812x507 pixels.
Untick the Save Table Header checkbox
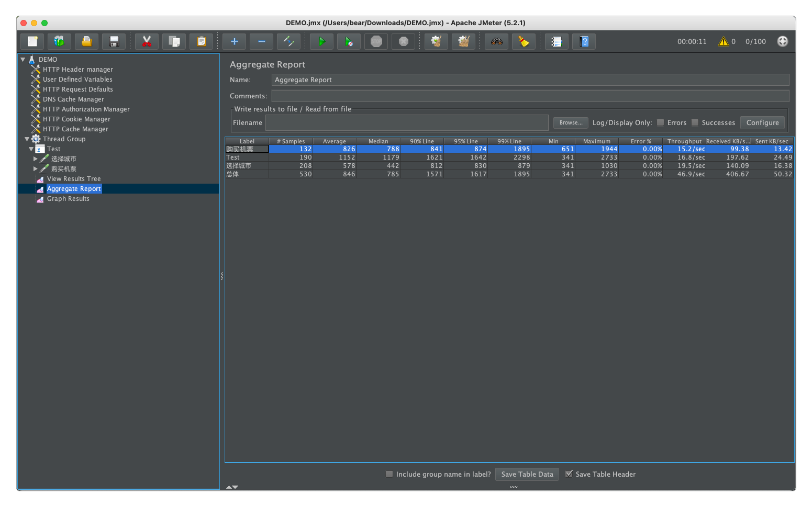(569, 474)
